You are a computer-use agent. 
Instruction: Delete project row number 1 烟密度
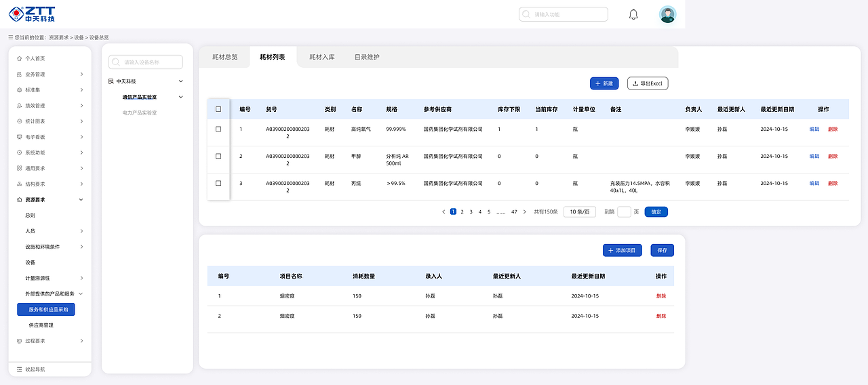[x=661, y=296]
